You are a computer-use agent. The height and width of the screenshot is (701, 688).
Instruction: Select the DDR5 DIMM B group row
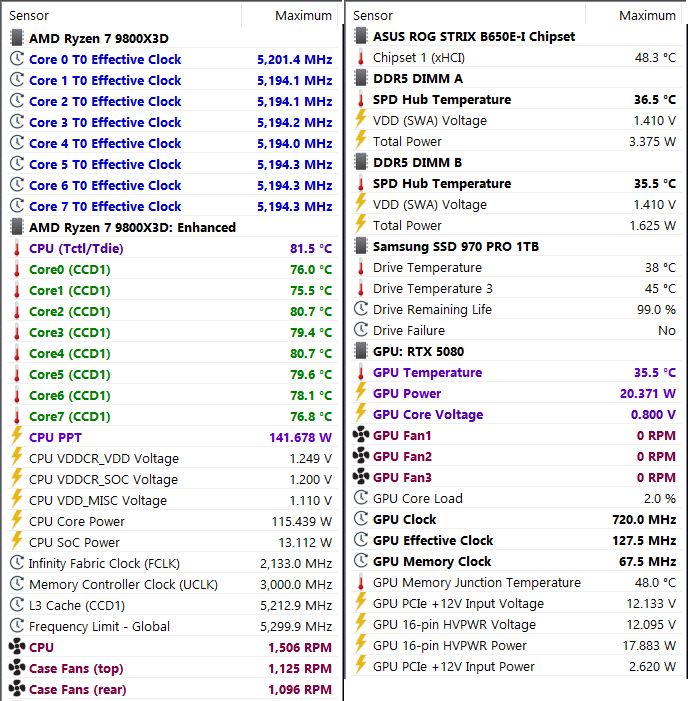[x=517, y=162]
